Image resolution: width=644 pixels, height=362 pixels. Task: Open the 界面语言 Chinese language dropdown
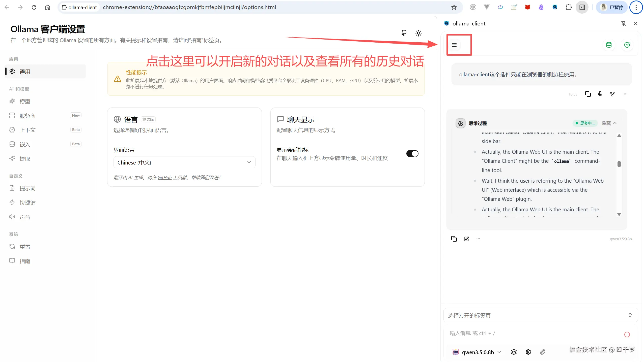click(184, 162)
